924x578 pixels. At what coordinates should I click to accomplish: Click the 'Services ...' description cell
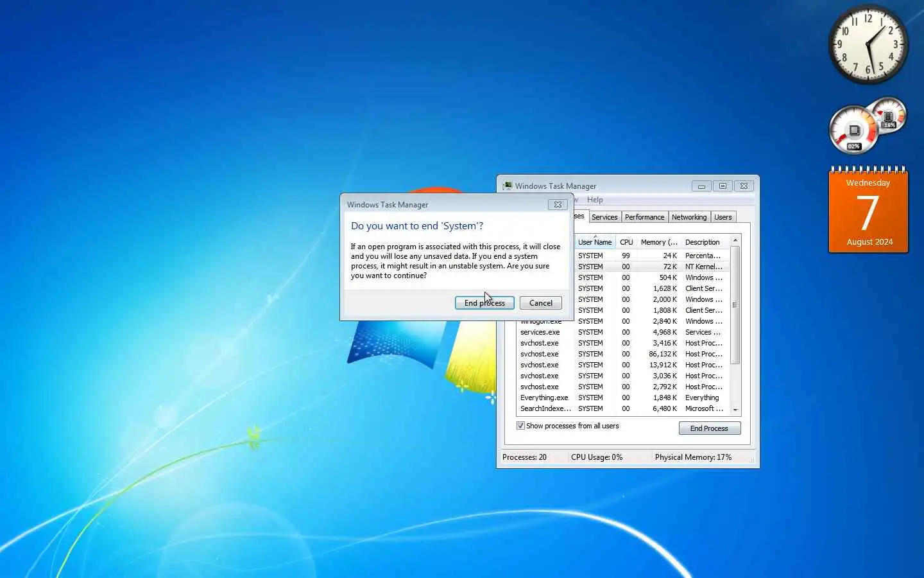point(703,332)
